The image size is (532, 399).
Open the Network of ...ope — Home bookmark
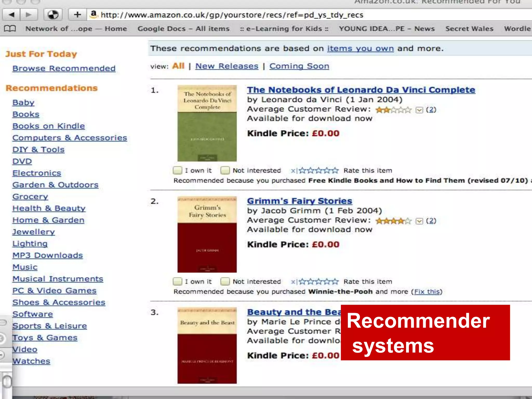point(76,29)
